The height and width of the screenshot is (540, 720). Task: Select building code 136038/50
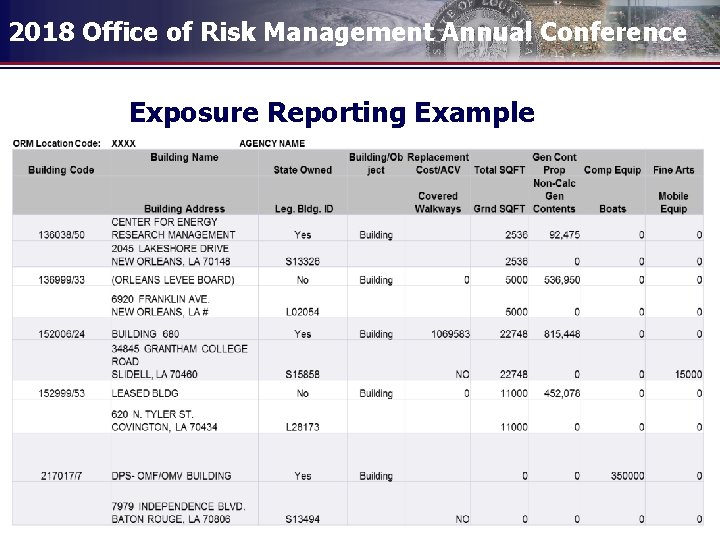tap(62, 235)
